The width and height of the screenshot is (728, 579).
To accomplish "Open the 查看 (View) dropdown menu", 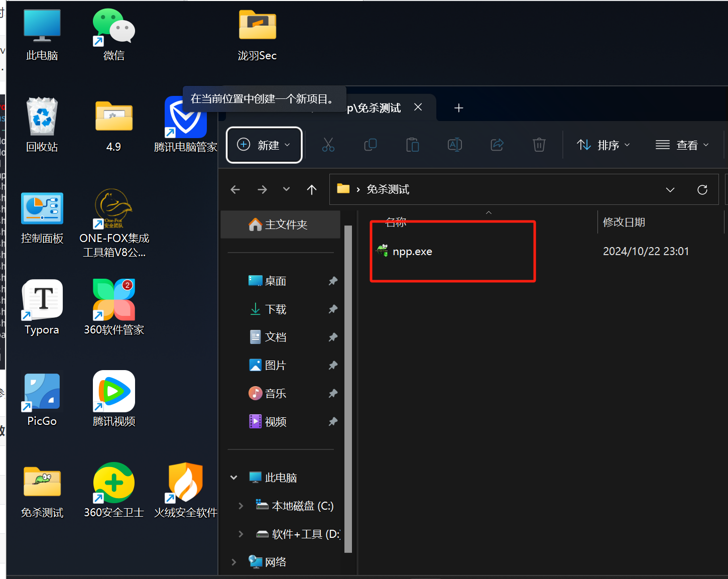I will 682,145.
